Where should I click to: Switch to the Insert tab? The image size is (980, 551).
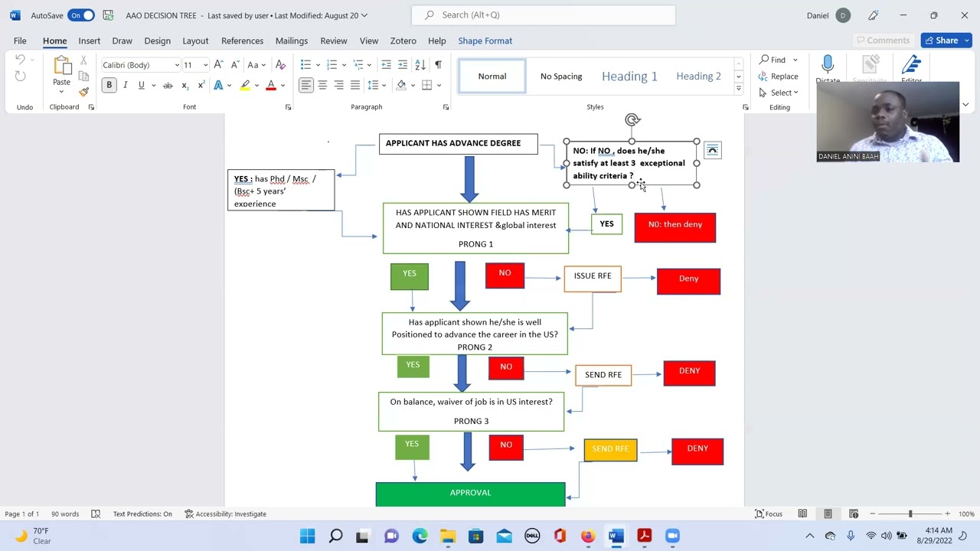[x=89, y=41]
